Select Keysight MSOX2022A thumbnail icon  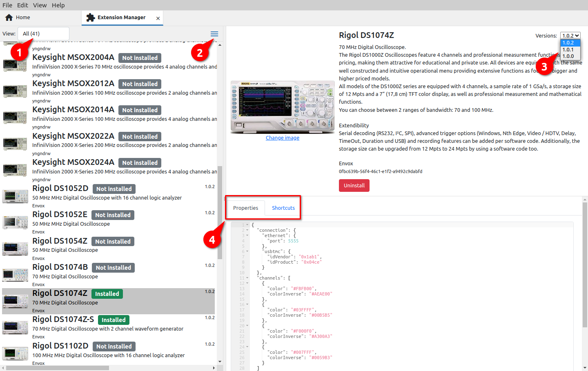pos(15,144)
